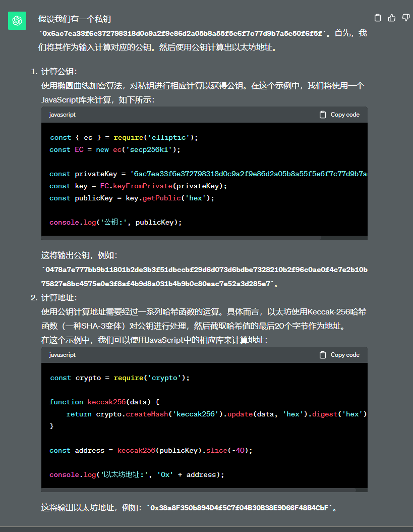Click the '计算公钥' list item heading
Viewport: 413px width, 532px height.
point(59,72)
